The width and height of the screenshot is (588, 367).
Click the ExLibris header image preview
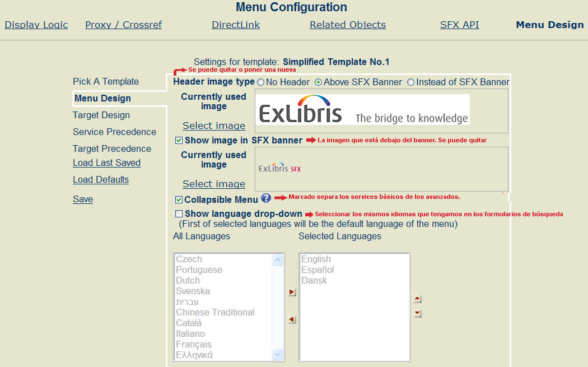tap(363, 110)
